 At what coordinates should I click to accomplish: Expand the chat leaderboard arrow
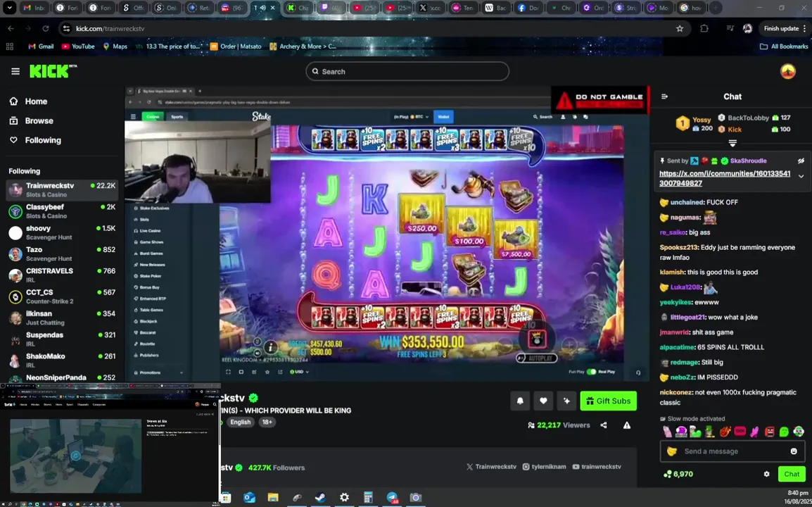point(732,143)
